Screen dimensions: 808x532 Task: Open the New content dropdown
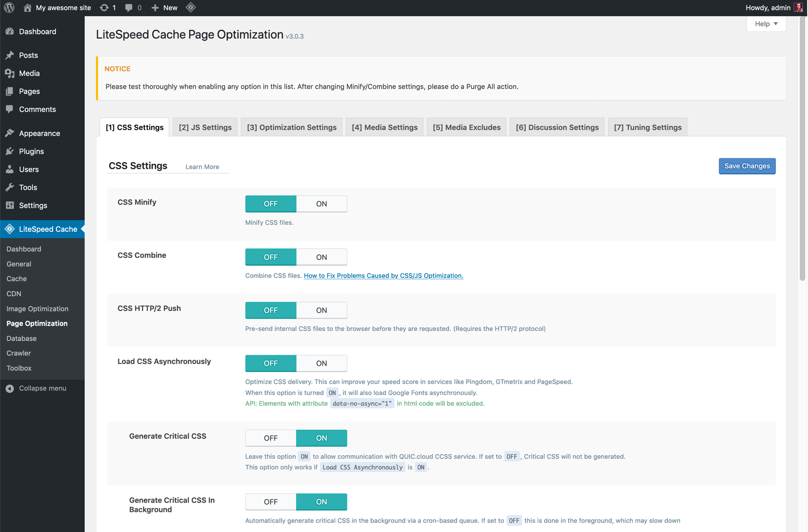165,8
